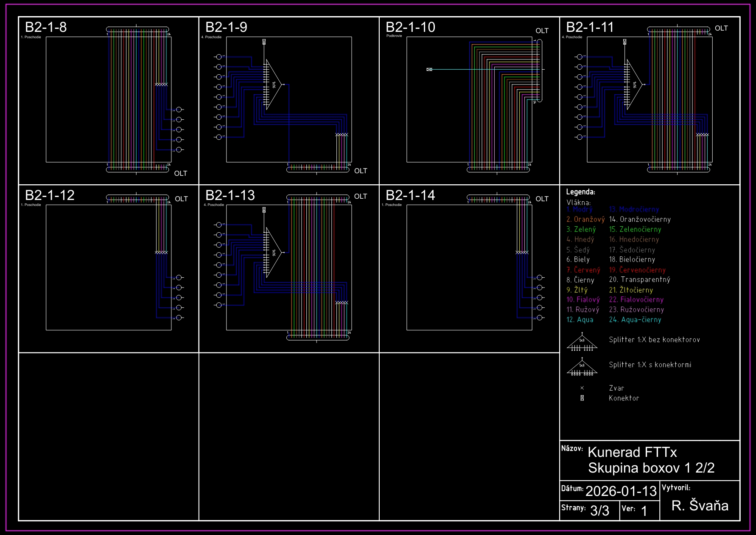This screenshot has height=535, width=756.
Task: Select the splitter triangle in B2-1-13
Action: (272, 253)
